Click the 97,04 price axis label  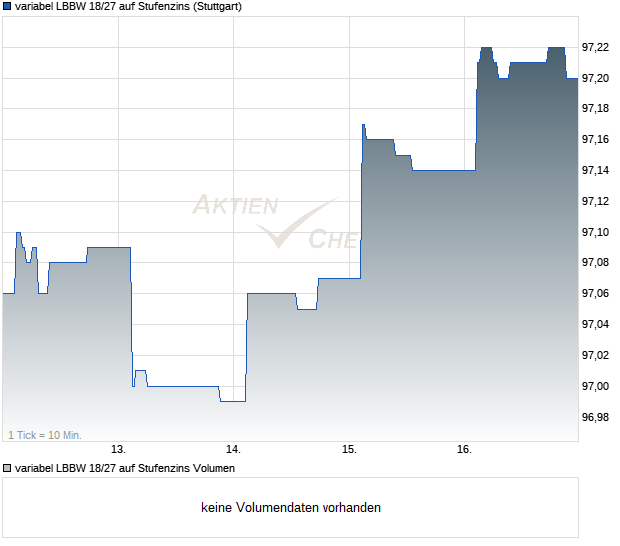point(595,324)
